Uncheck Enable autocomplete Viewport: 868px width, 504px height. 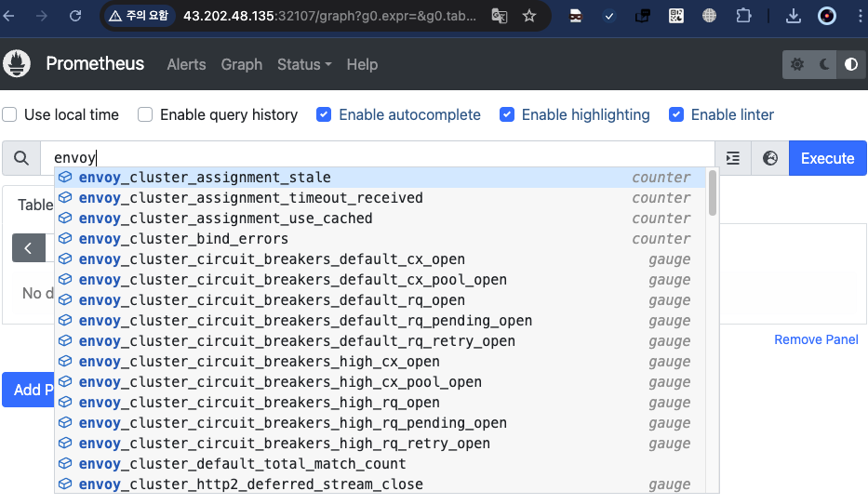[324, 114]
